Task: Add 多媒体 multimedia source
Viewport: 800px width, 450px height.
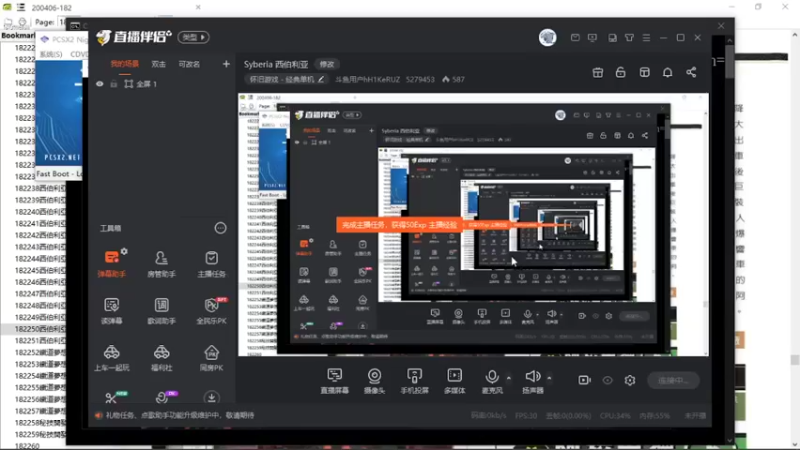Action: (454, 381)
